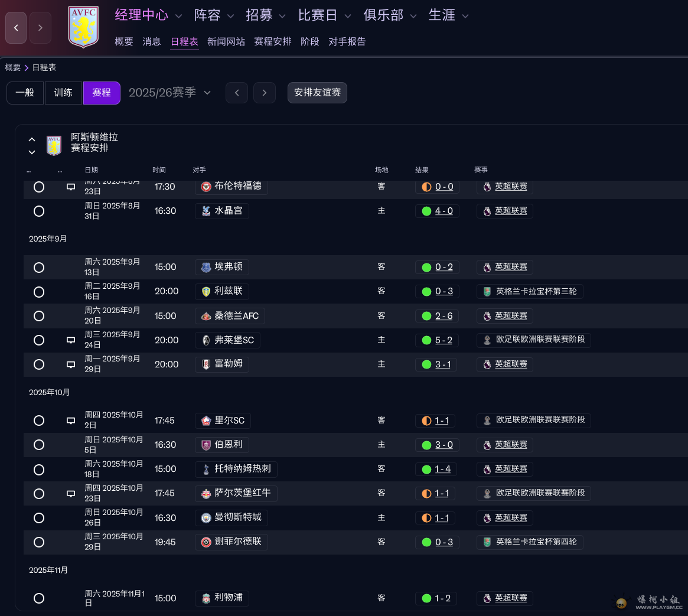The height and width of the screenshot is (616, 688).
Task: Open the 2025/26 season dropdown
Action: click(x=170, y=93)
